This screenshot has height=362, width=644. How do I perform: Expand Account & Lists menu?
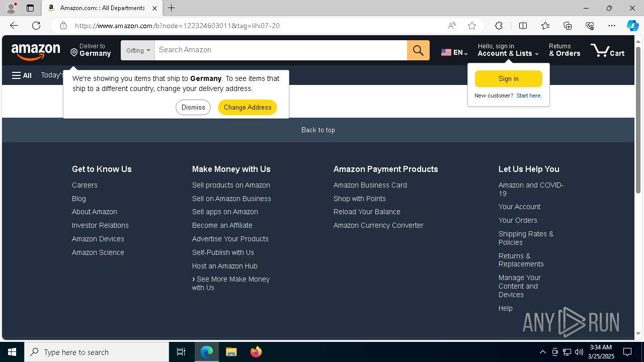(x=508, y=50)
